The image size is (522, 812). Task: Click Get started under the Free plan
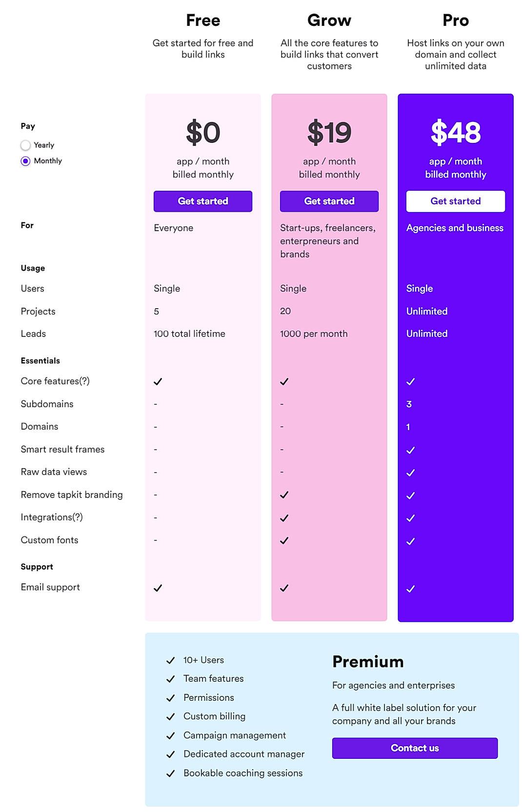coord(203,201)
